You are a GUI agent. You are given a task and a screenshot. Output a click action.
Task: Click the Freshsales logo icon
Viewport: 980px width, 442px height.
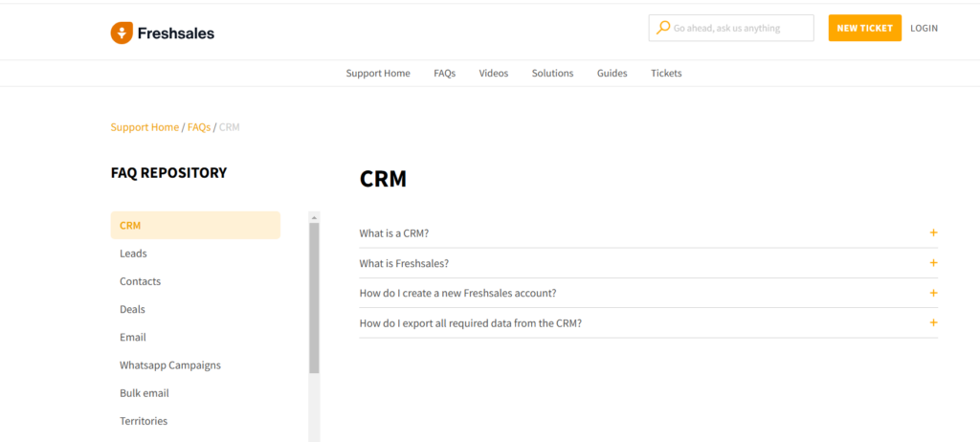click(x=122, y=33)
